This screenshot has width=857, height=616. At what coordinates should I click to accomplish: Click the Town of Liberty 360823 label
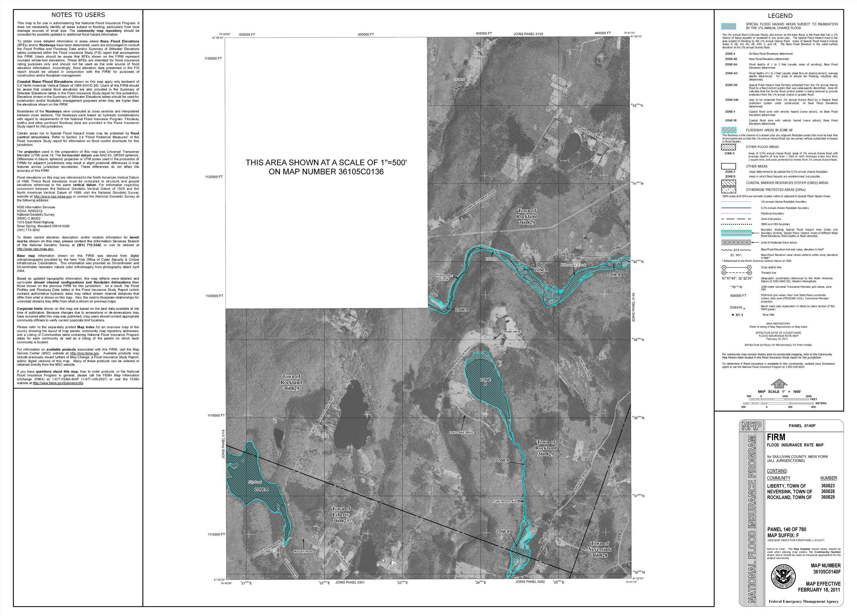(341, 515)
